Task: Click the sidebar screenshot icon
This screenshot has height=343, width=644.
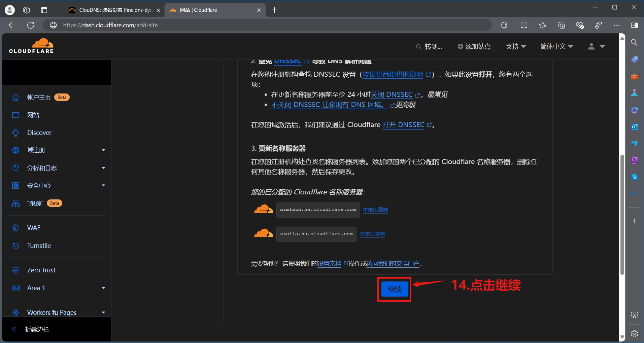Action: coord(634,315)
